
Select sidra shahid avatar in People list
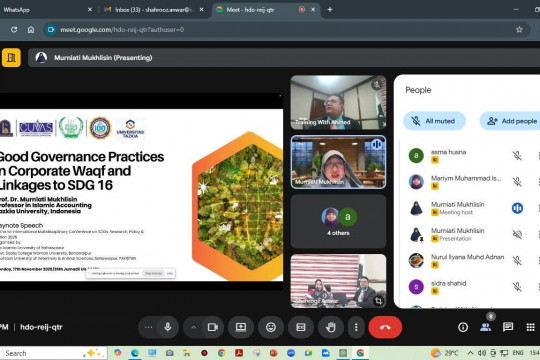416,287
